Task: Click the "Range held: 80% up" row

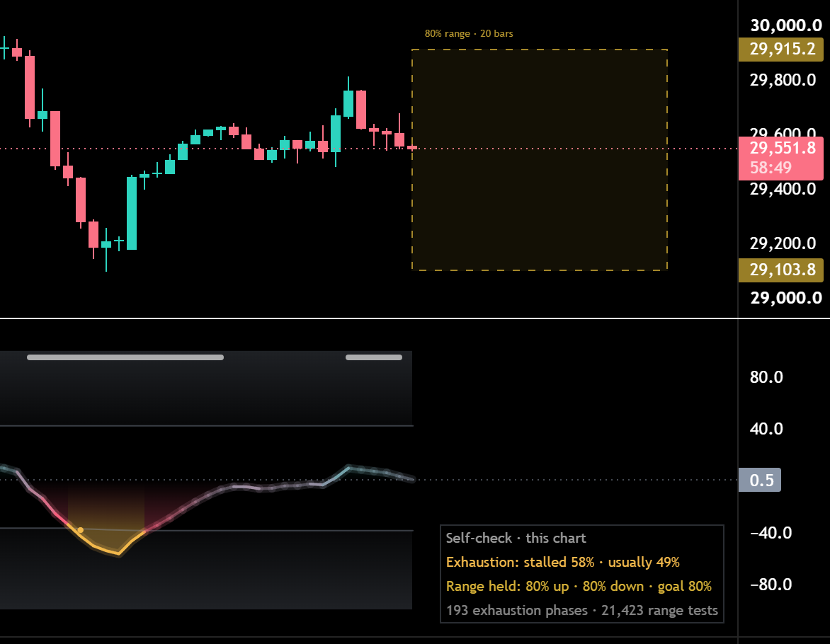Action: 579,586
